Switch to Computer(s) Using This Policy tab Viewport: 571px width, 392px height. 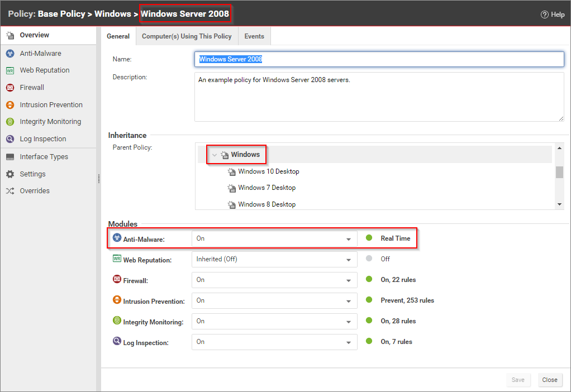[x=187, y=36]
